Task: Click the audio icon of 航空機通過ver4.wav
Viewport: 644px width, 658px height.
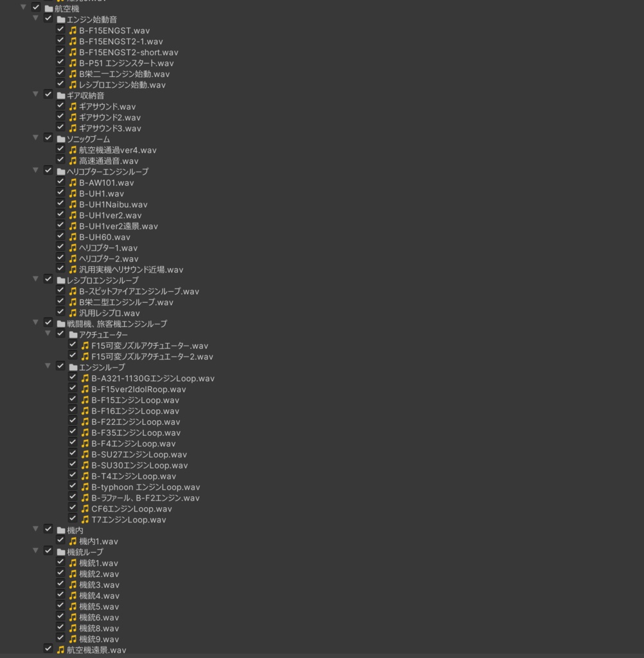Action: (73, 150)
